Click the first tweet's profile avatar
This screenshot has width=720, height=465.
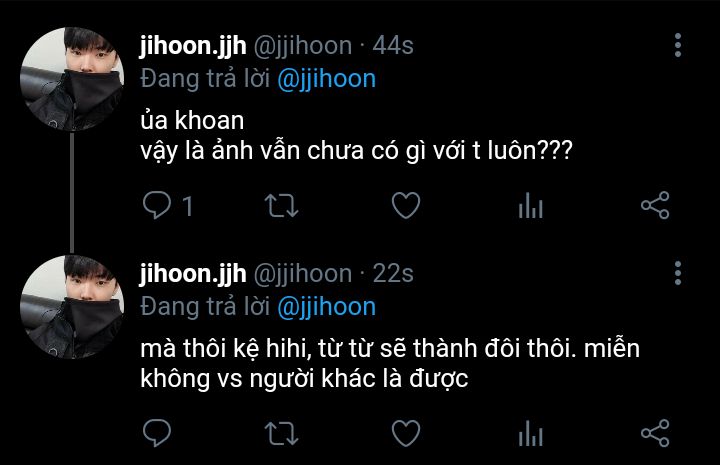72,79
